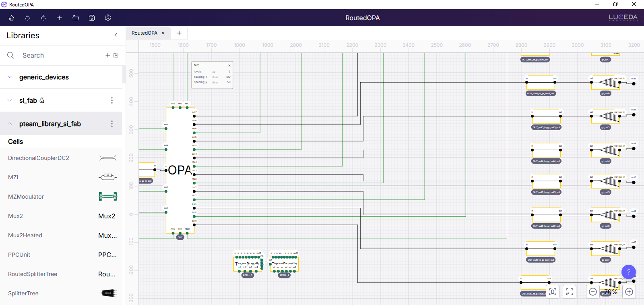Select the SplitterTree cell thumbnail

[108, 293]
